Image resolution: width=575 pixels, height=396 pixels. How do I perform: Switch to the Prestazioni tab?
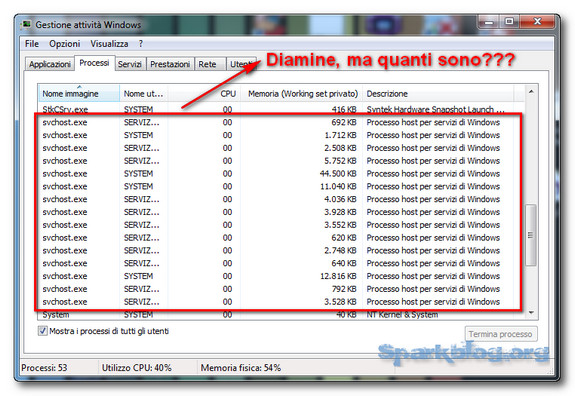click(x=170, y=64)
